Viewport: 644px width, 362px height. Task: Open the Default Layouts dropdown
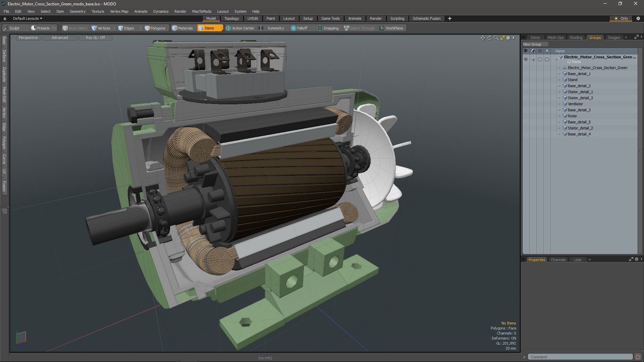[x=28, y=18]
